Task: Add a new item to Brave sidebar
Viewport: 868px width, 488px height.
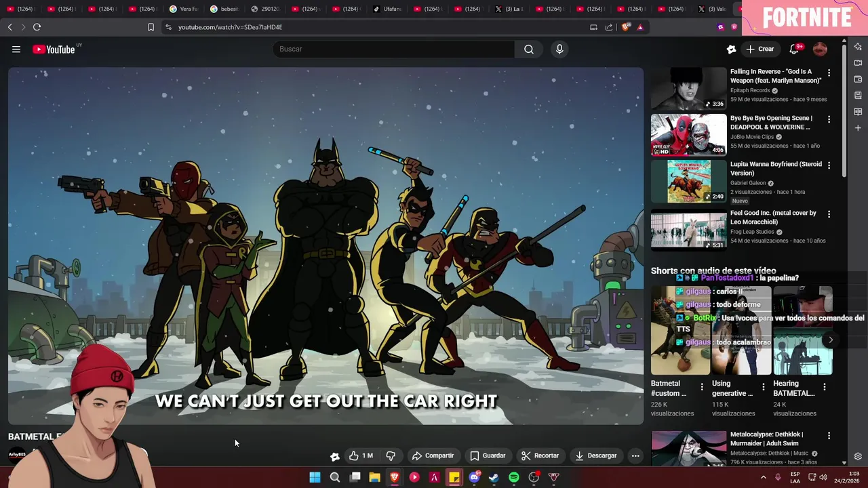Action: click(x=858, y=128)
